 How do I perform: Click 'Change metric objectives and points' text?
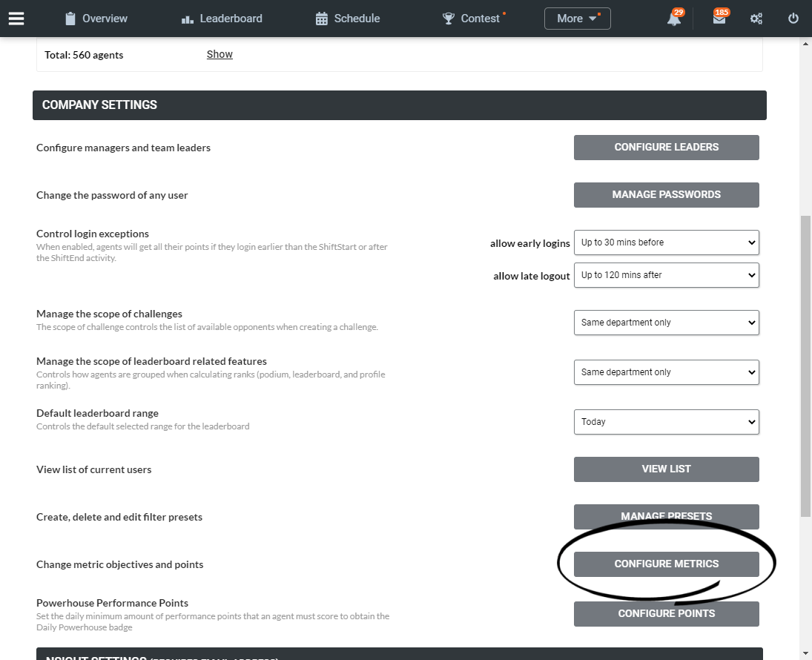coord(119,564)
